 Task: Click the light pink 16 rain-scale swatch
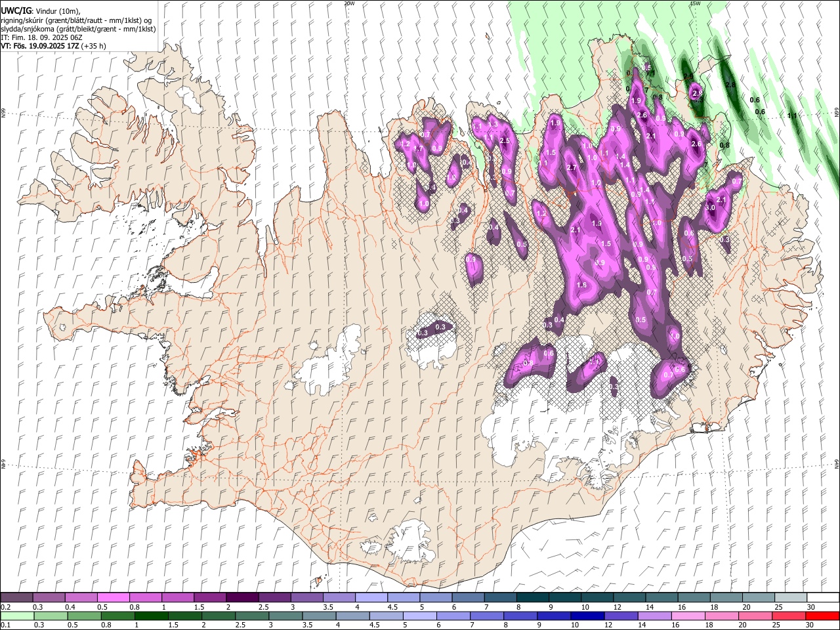(688, 616)
